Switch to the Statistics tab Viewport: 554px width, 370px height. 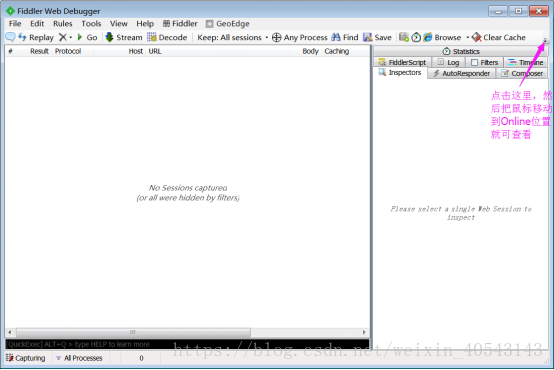tap(460, 51)
